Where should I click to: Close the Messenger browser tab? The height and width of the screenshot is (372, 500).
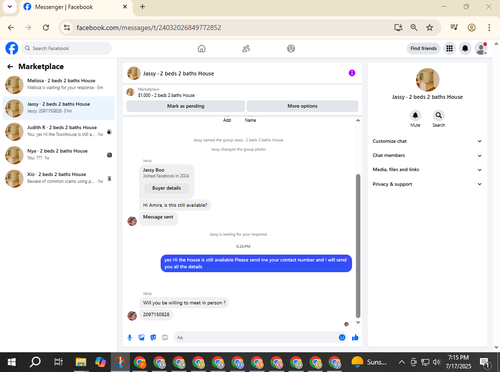125,7
